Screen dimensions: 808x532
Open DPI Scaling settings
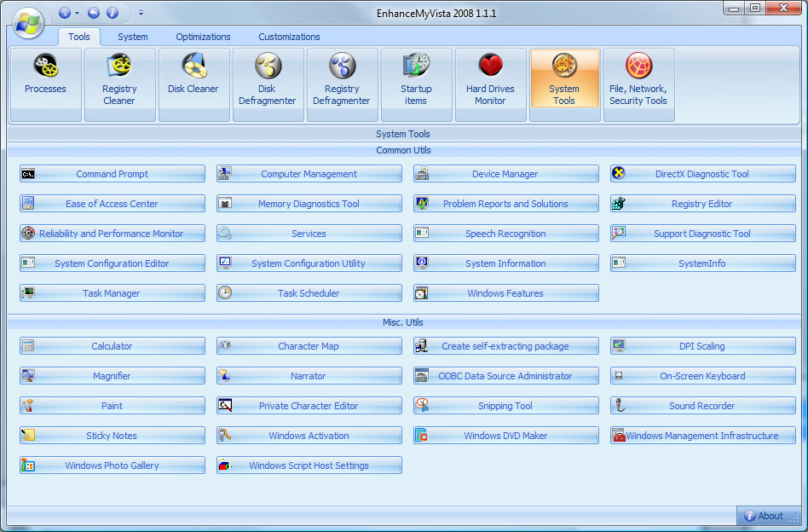click(x=703, y=346)
